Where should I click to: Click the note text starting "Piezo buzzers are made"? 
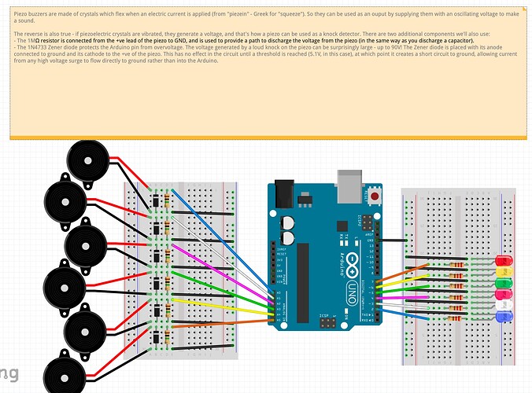(x=266, y=17)
